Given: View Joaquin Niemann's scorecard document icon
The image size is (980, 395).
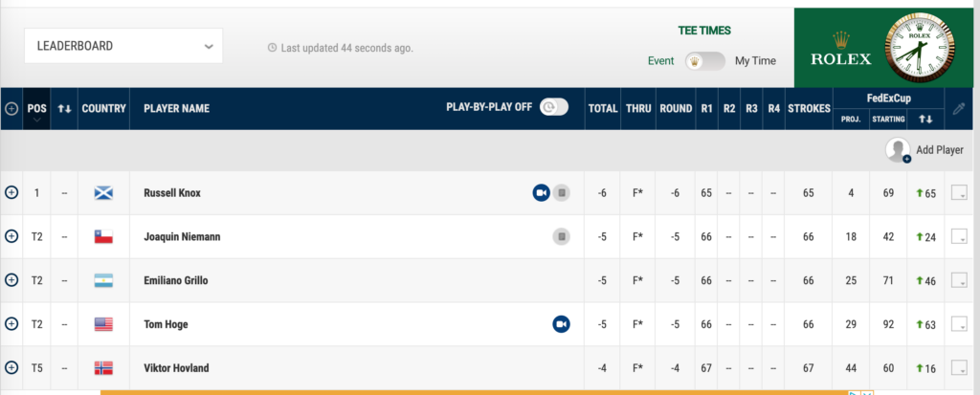Looking at the screenshot, I should click(x=561, y=237).
